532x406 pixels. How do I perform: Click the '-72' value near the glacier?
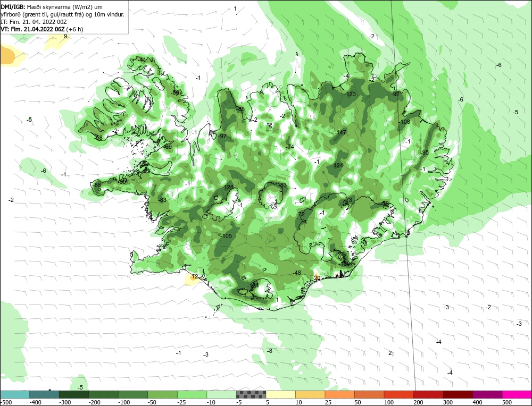point(300,215)
